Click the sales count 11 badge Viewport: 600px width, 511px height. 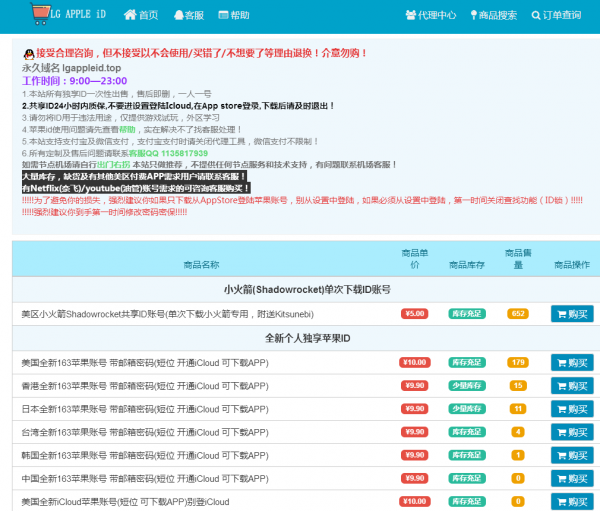pos(518,409)
